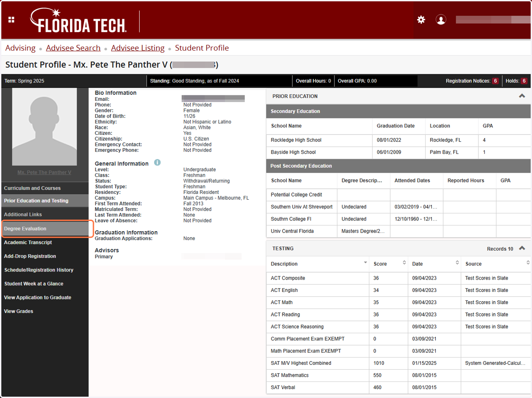Image resolution: width=532 pixels, height=398 pixels.
Task: Open Holds count badge
Action: [x=524, y=81]
